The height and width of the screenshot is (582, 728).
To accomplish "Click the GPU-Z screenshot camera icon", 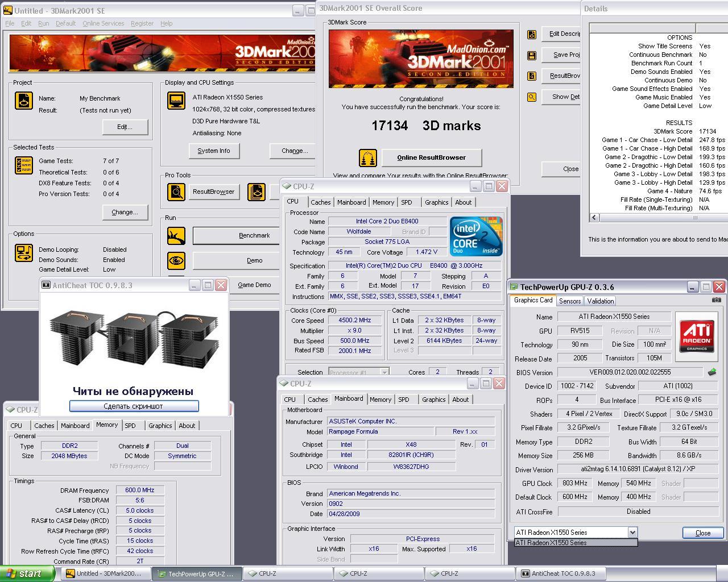I will [717, 300].
